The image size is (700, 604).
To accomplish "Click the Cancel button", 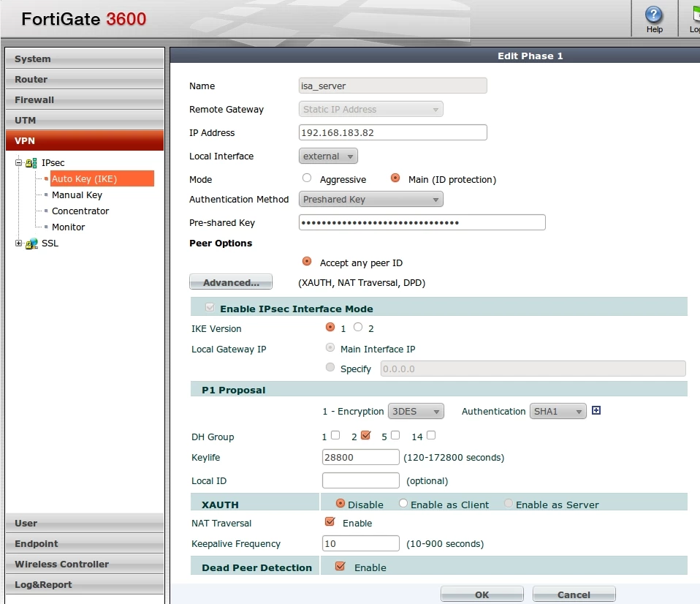I will click(x=574, y=594).
